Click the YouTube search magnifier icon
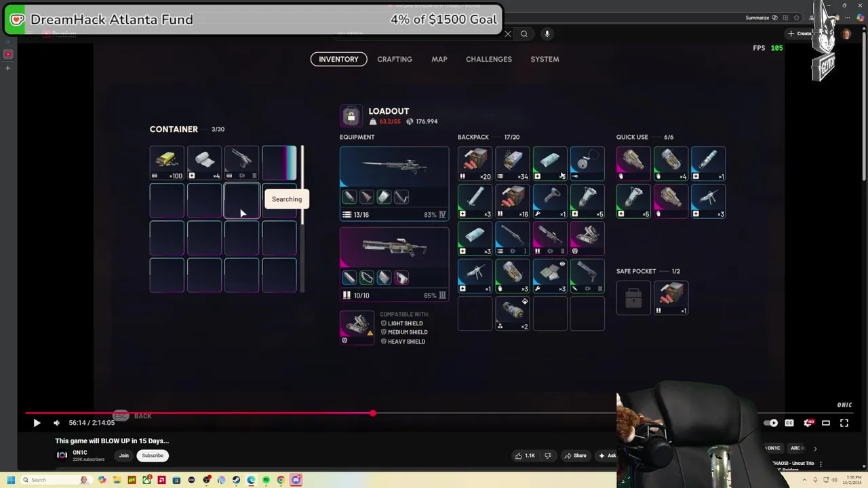 [x=524, y=34]
